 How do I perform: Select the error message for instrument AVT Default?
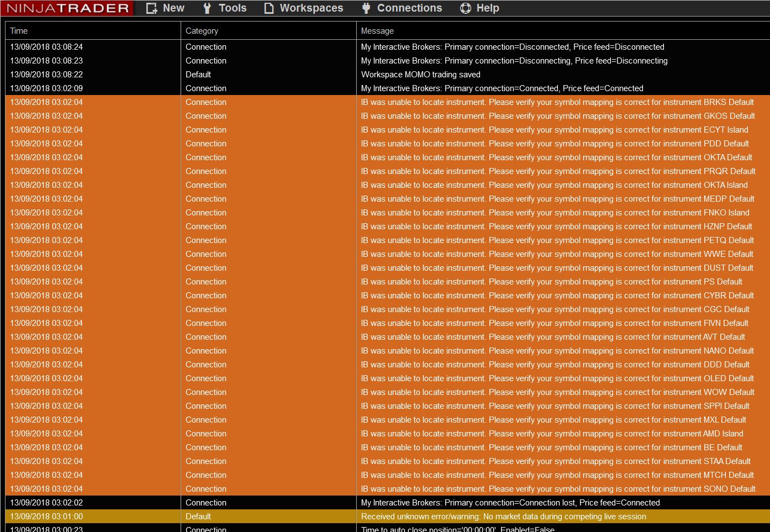553,337
